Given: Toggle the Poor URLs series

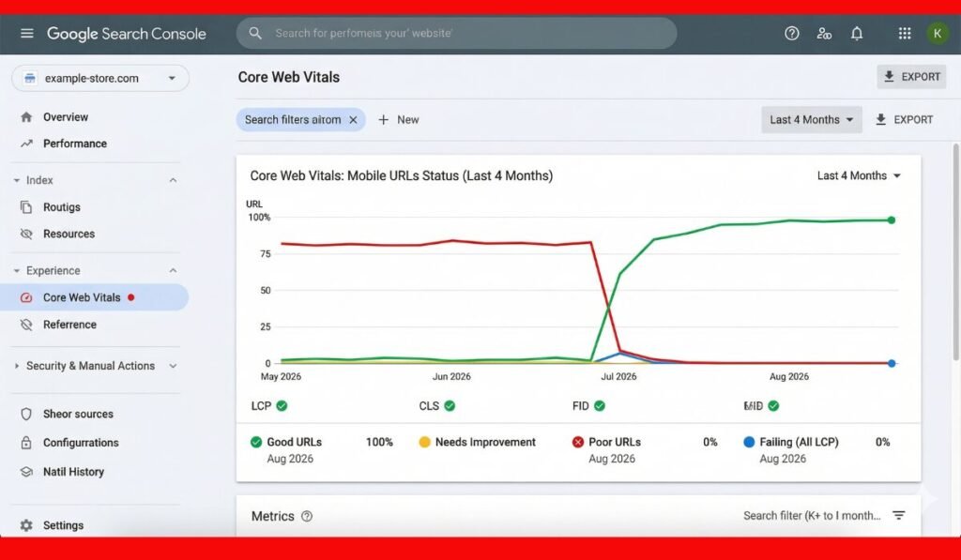Looking at the screenshot, I should (x=578, y=442).
